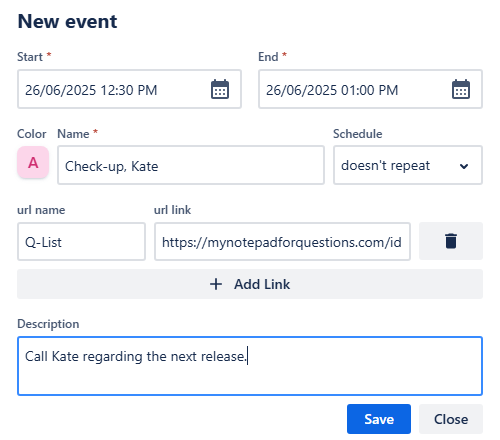Viewport: 500px width, 440px height.
Task: Add another link row with Add Link
Action: [250, 284]
